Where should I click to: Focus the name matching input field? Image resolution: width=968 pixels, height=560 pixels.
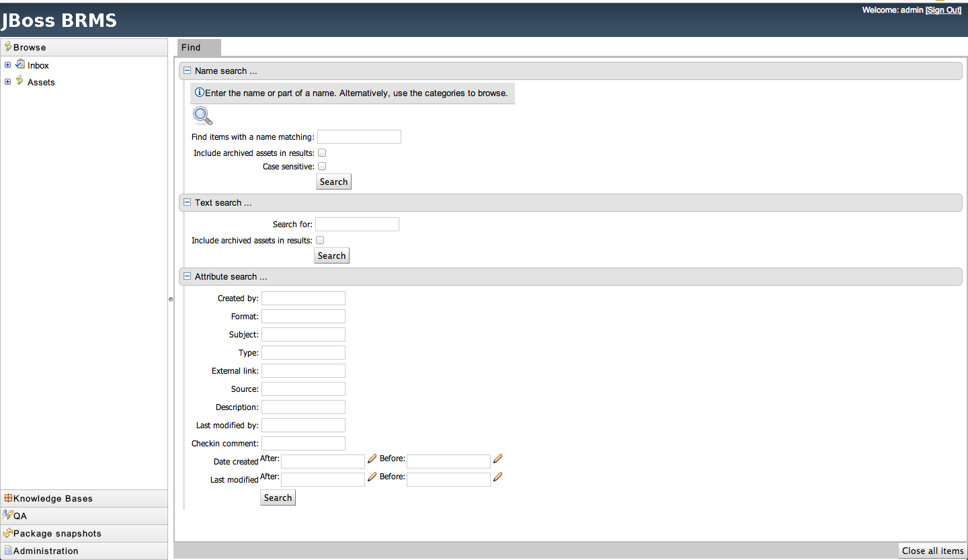(359, 137)
